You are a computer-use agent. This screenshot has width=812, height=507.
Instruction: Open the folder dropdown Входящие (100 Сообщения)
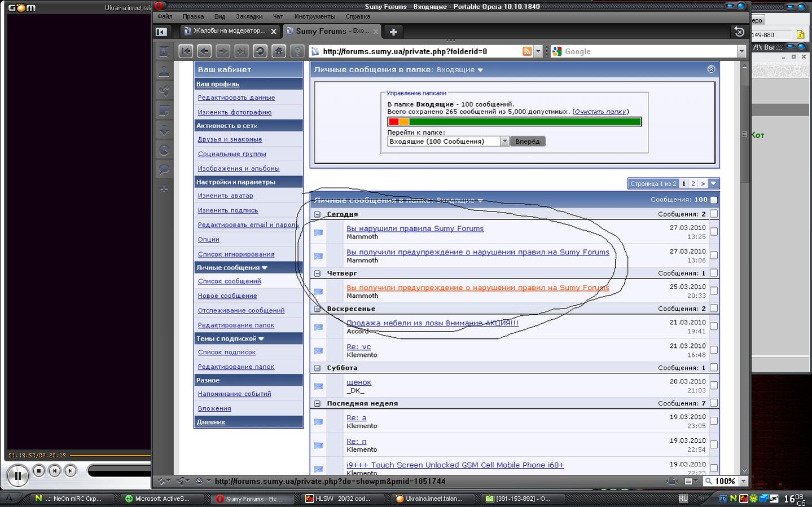[504, 142]
